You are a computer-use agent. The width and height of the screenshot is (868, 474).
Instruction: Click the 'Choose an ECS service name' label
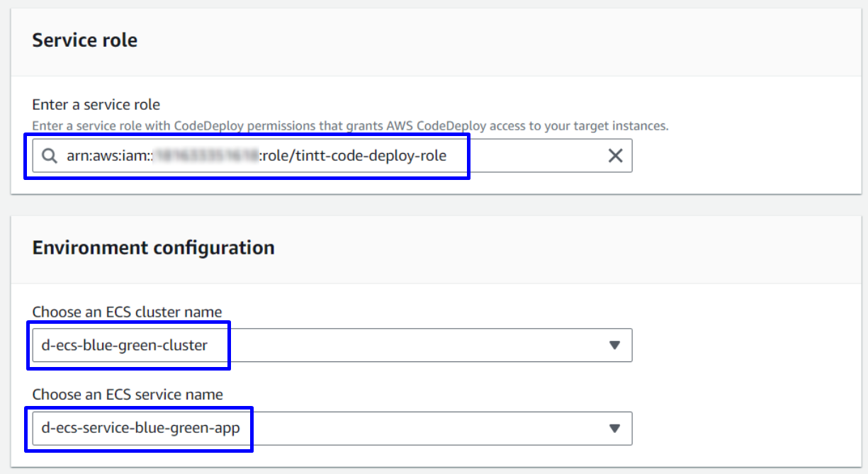pos(128,395)
